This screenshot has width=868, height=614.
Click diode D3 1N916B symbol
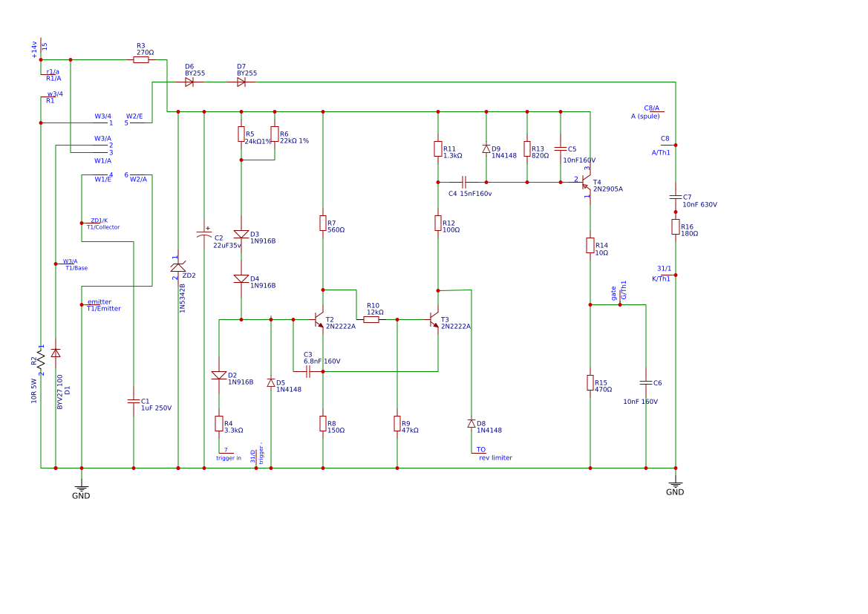click(x=241, y=234)
